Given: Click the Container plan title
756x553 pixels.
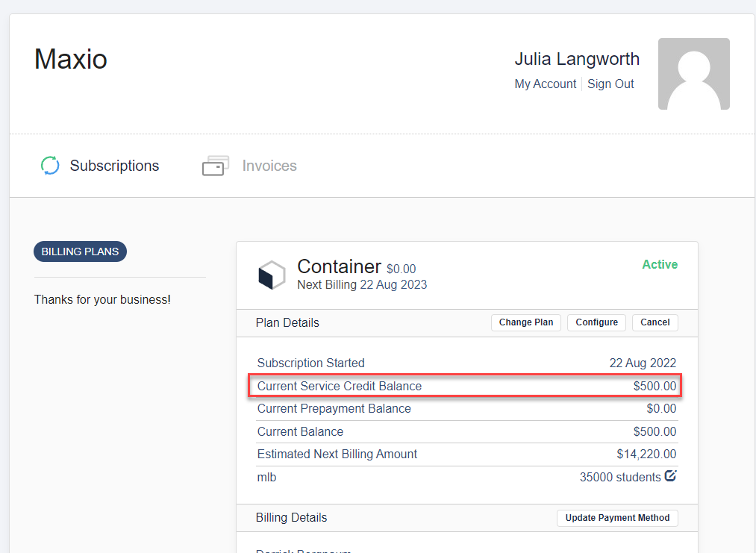Looking at the screenshot, I should click(339, 266).
